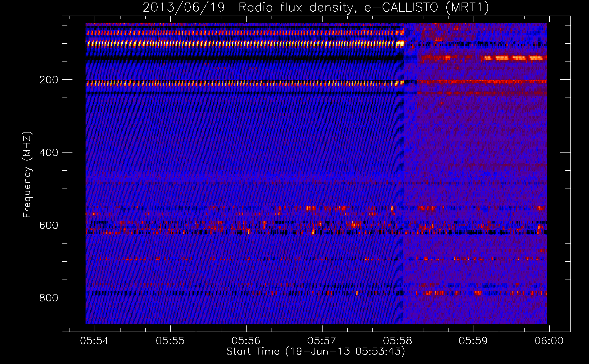Viewport: 589px width, 364px height.
Task: Click the 800 frequency tick label
Action: click(49, 298)
